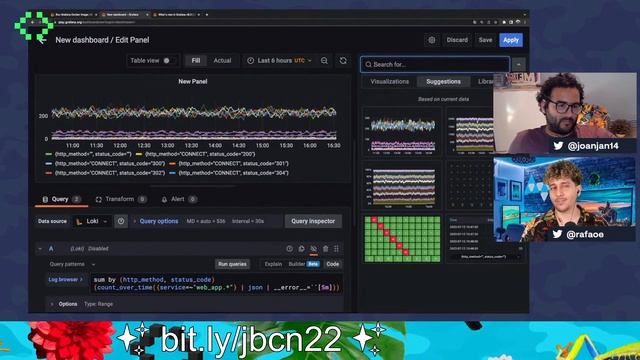This screenshot has height=360, width=640.
Task: Open the Query tab
Action: click(x=61, y=199)
